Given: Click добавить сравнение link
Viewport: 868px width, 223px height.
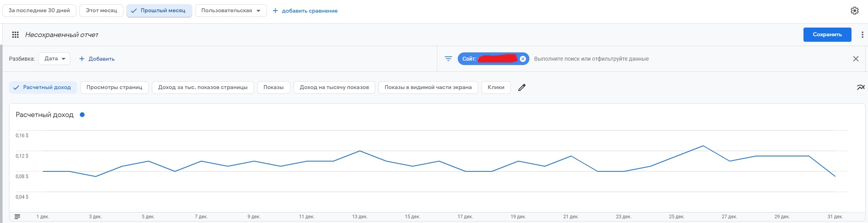Looking at the screenshot, I should [305, 11].
